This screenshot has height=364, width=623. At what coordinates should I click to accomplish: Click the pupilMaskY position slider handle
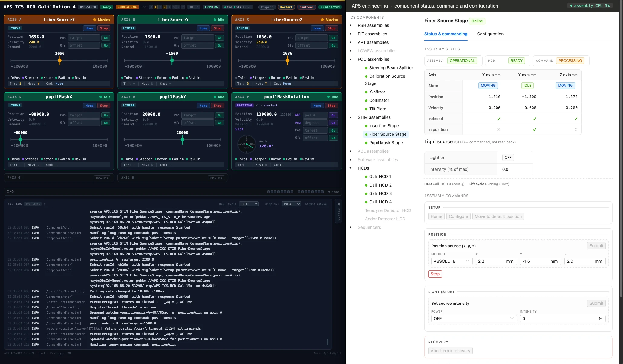click(182, 140)
